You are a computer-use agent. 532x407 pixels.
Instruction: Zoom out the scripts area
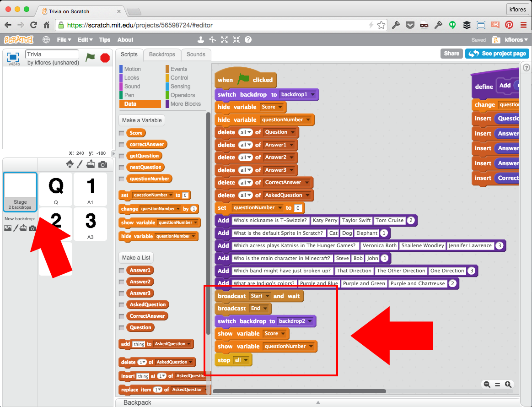click(x=487, y=384)
